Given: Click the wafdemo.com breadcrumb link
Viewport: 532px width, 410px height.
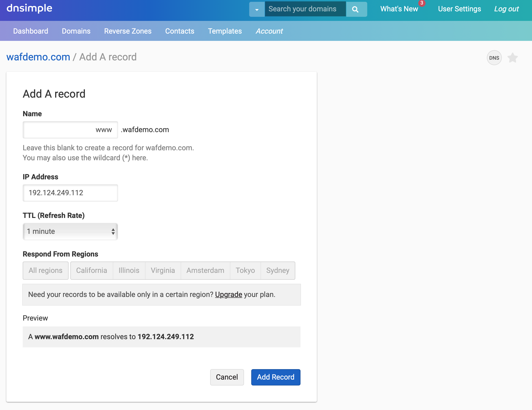Looking at the screenshot, I should click(38, 57).
